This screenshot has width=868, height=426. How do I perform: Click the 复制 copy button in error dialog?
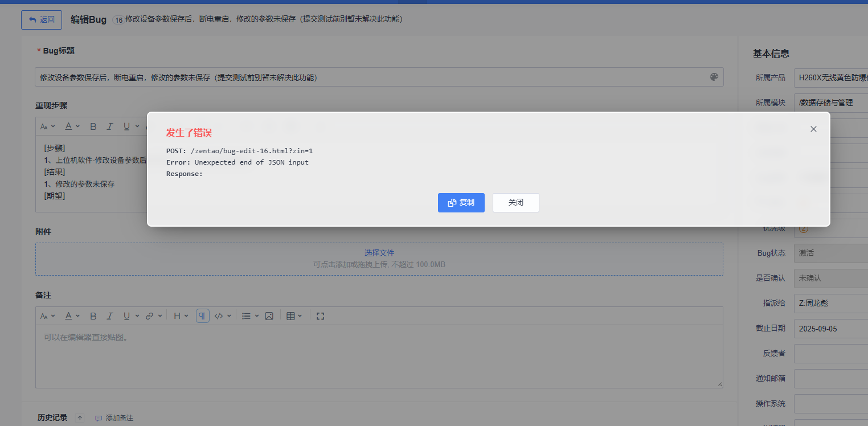(461, 203)
